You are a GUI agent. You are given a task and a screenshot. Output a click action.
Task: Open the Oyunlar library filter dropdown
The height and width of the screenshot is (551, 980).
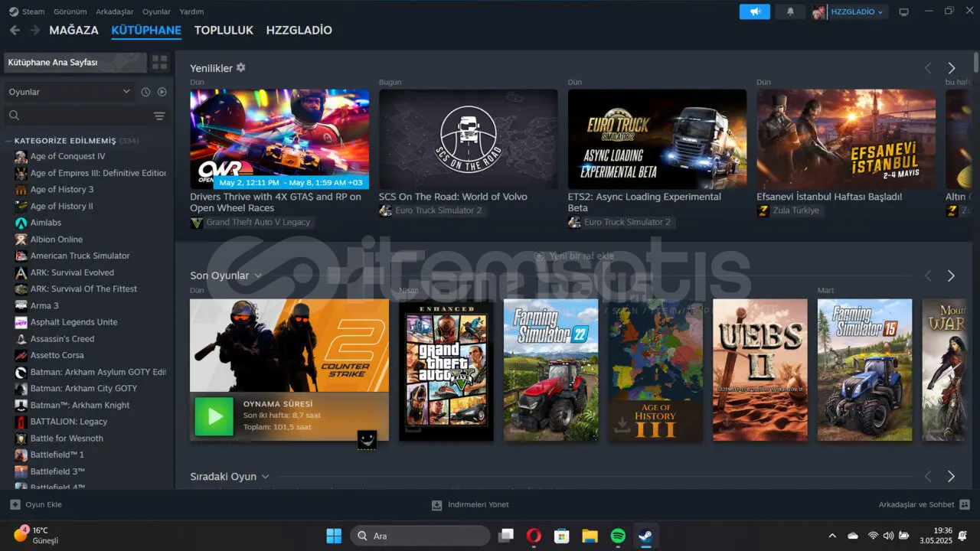[69, 92]
